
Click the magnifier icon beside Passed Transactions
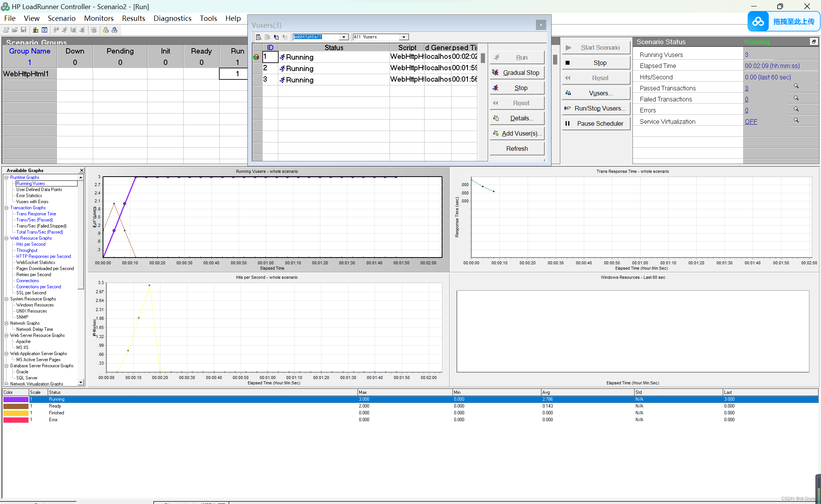tap(796, 86)
